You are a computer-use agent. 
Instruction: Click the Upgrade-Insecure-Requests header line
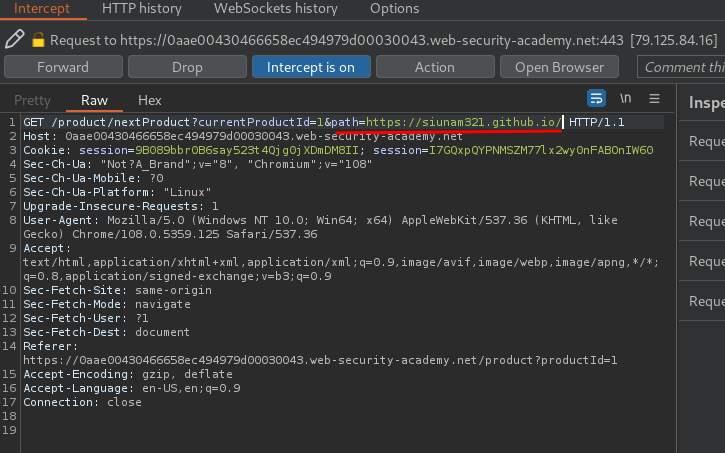121,206
